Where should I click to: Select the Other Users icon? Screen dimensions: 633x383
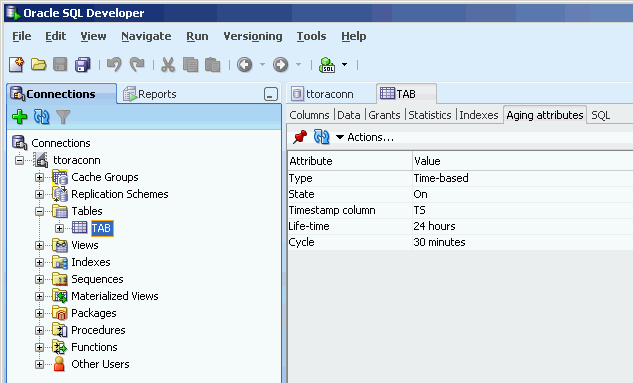[59, 364]
